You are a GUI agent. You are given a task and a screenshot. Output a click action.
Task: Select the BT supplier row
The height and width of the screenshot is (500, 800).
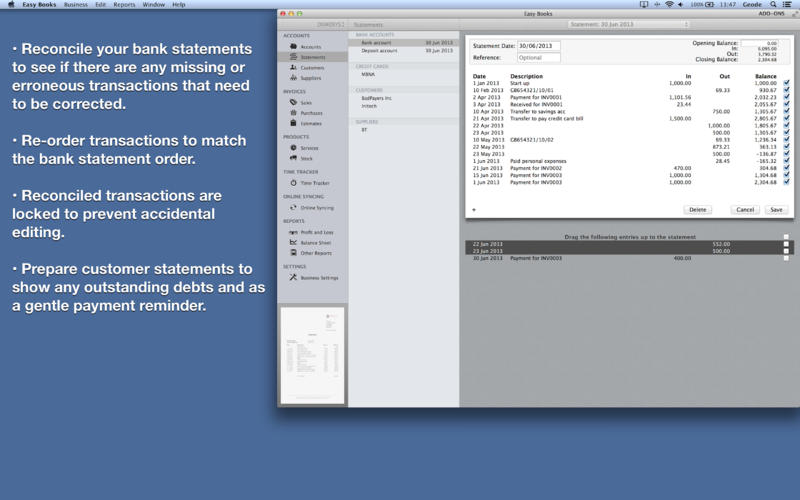[x=404, y=130]
